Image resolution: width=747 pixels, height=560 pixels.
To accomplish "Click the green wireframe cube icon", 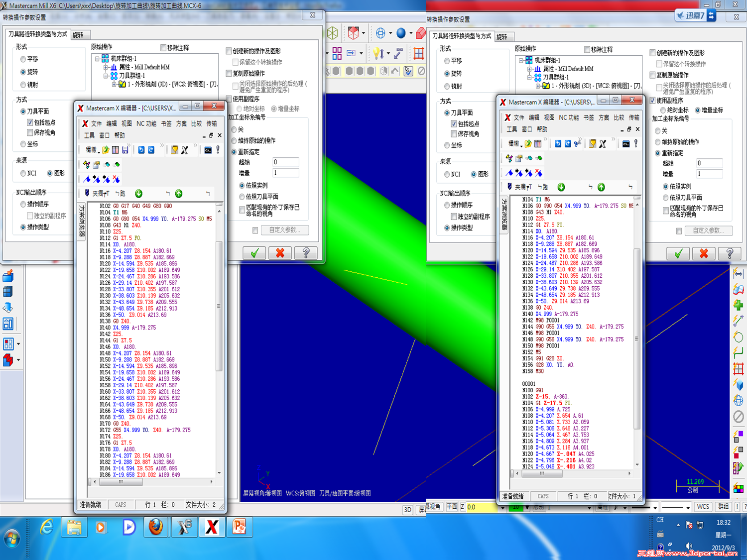I will (x=333, y=33).
